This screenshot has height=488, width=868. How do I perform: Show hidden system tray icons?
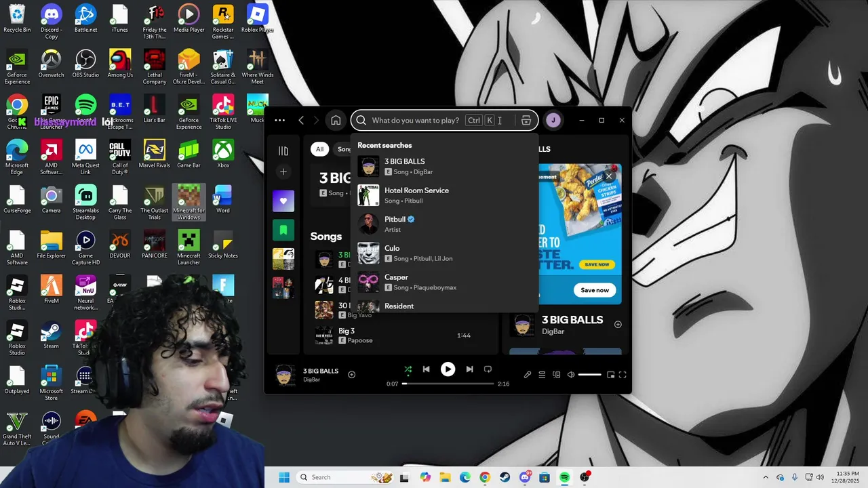click(x=766, y=477)
